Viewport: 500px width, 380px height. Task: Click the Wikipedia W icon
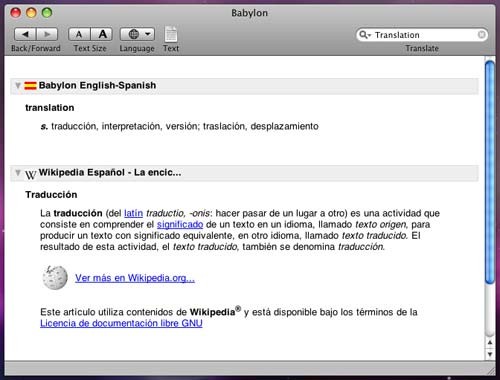click(30, 174)
